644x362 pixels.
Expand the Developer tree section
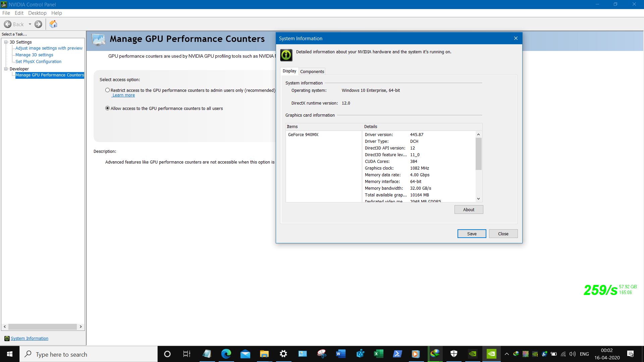pos(6,68)
